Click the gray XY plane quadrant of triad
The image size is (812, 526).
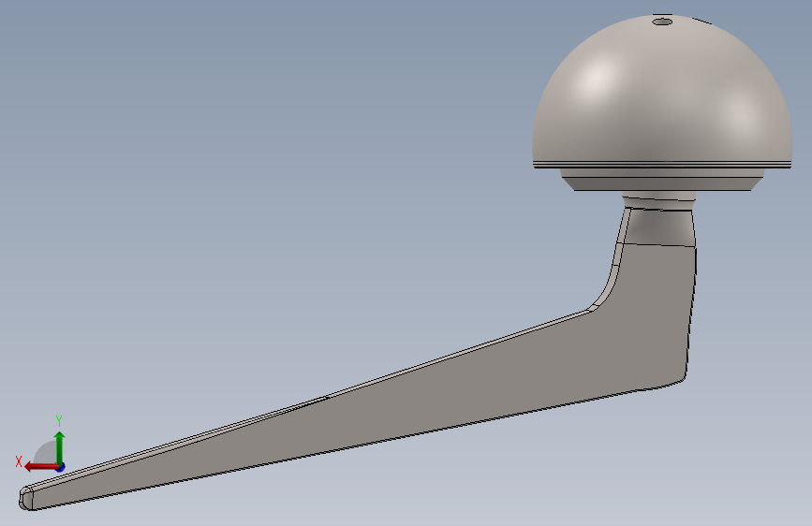pyautogui.click(x=46, y=452)
